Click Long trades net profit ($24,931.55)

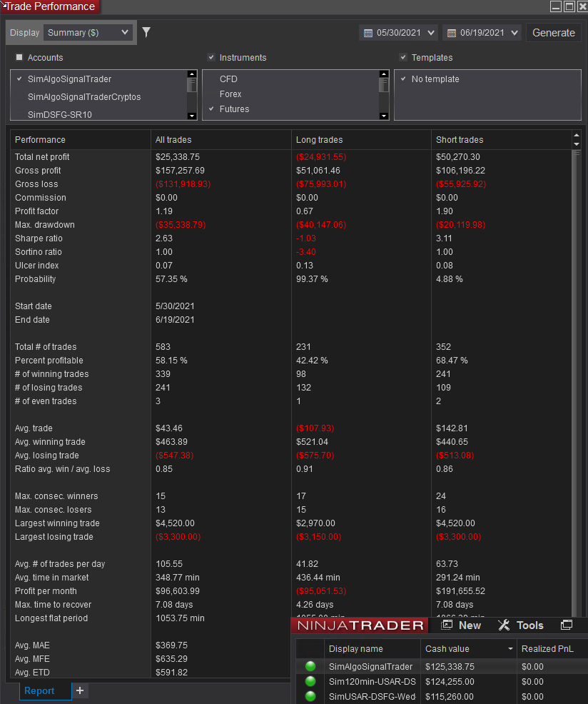321,156
